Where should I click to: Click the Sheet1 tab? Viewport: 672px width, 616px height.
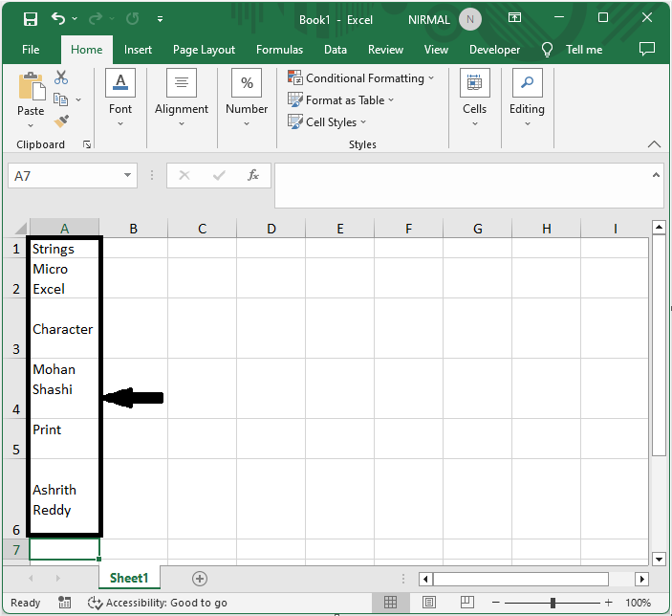[x=129, y=578]
